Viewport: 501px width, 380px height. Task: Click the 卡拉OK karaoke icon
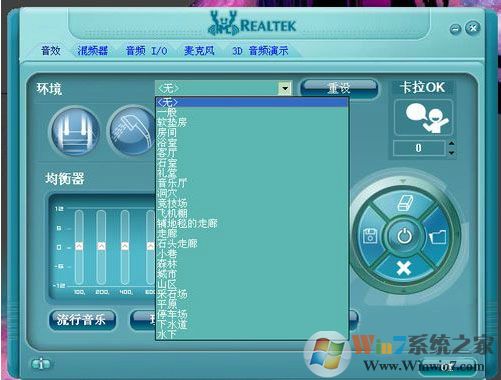tap(423, 117)
